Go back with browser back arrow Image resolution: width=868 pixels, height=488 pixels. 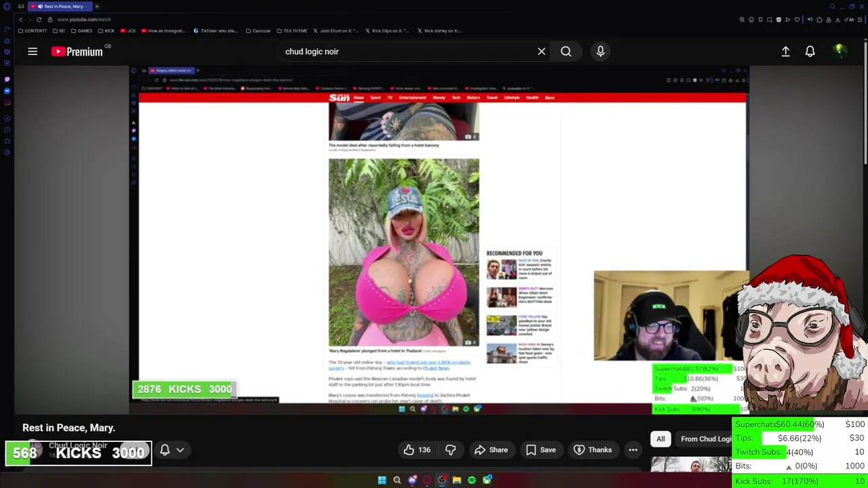click(20, 20)
